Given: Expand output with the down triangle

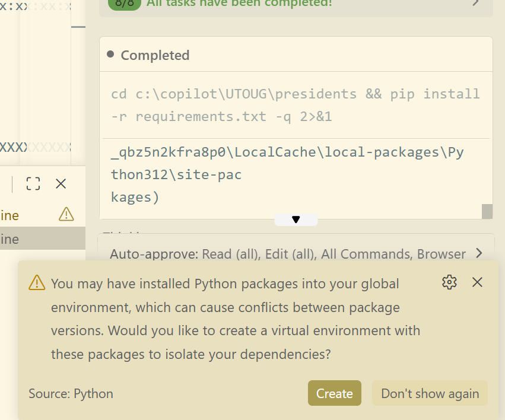Looking at the screenshot, I should point(296,219).
